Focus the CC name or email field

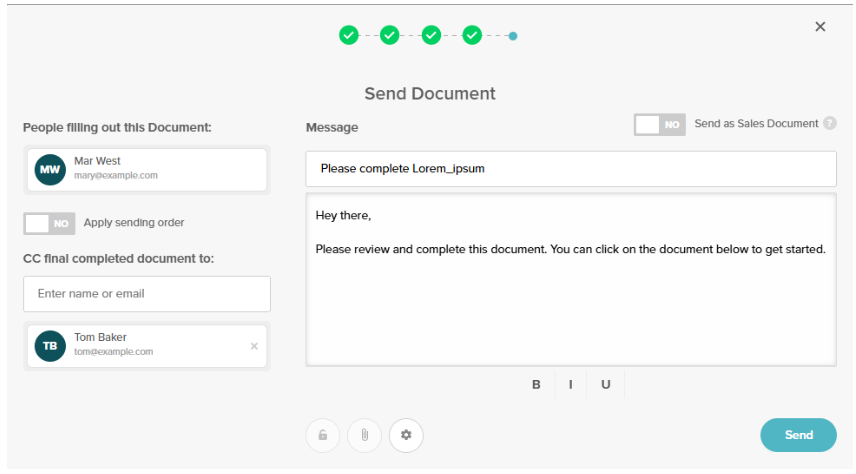click(x=147, y=294)
